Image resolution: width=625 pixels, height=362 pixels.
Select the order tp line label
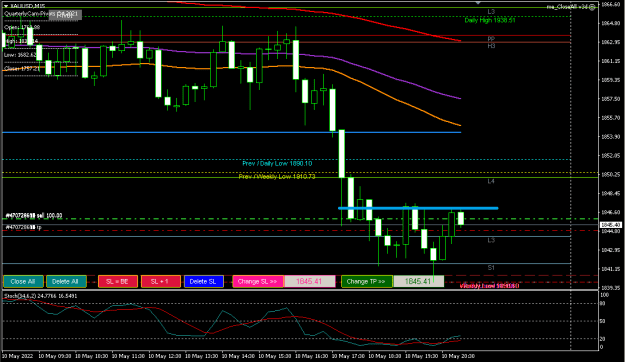tap(23, 227)
